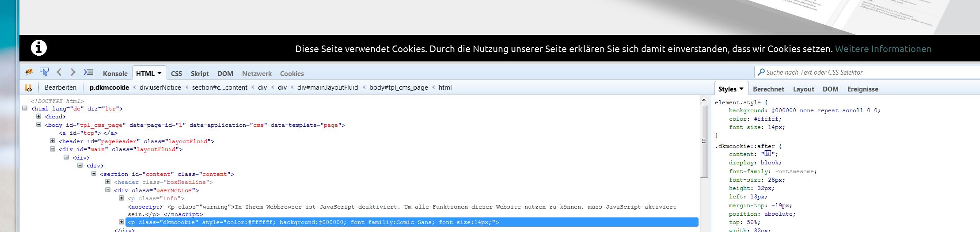Click the CSS selector search field
Viewport: 980px width, 232px height.
[x=866, y=72]
